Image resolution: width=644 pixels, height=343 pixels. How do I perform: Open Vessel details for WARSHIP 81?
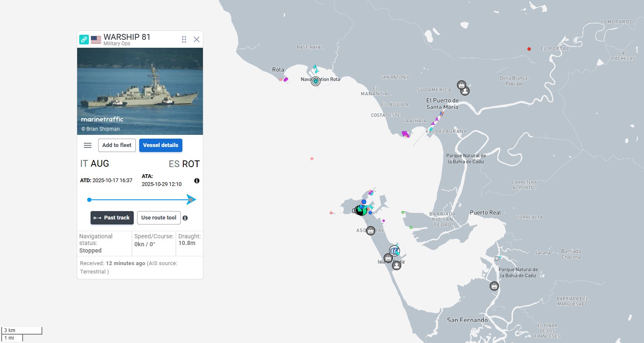click(161, 145)
